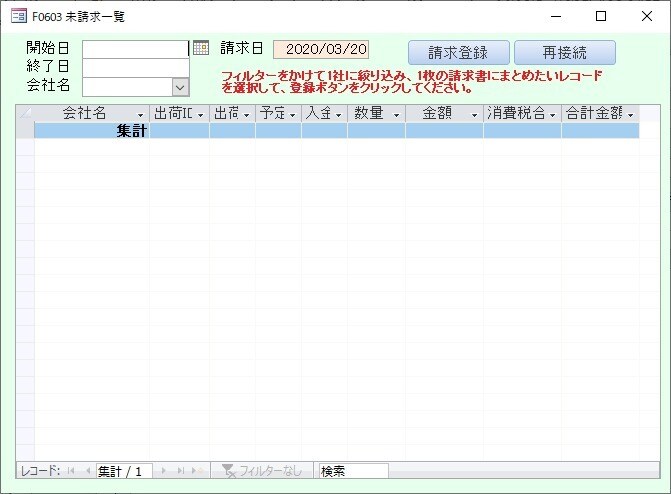Click the 請求日 label
Image resolution: width=671 pixels, height=494 pixels.
click(x=241, y=48)
